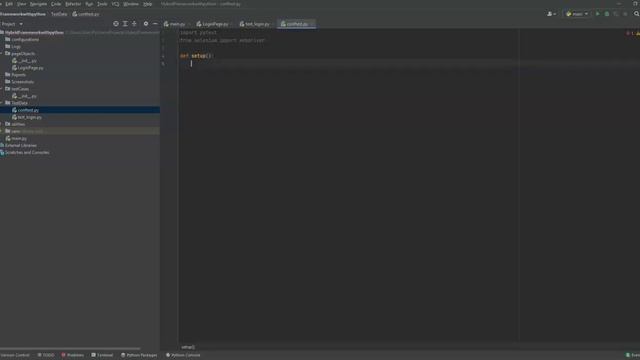Select __init__.py under testCases
The width and height of the screenshot is (640, 360).
click(27, 96)
